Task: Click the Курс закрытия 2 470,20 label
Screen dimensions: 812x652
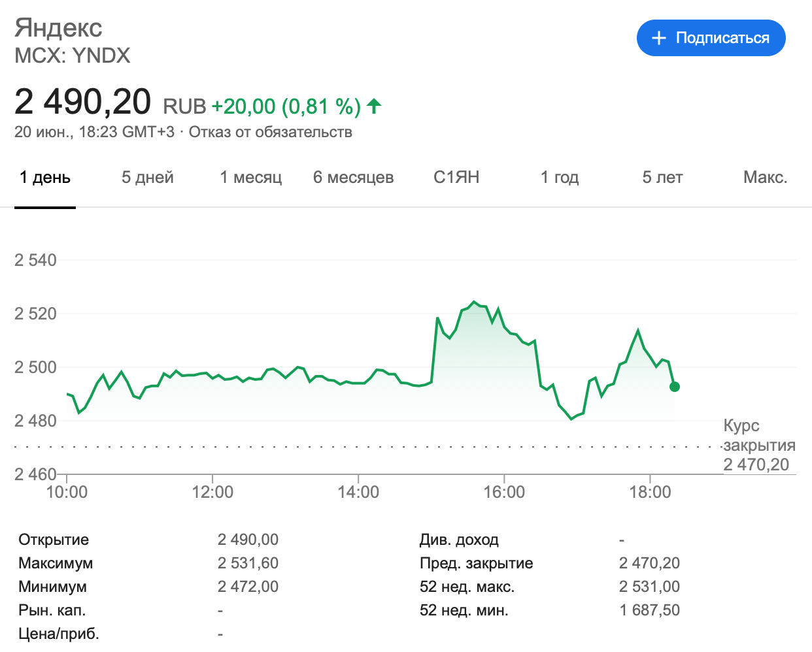Action: [x=759, y=445]
